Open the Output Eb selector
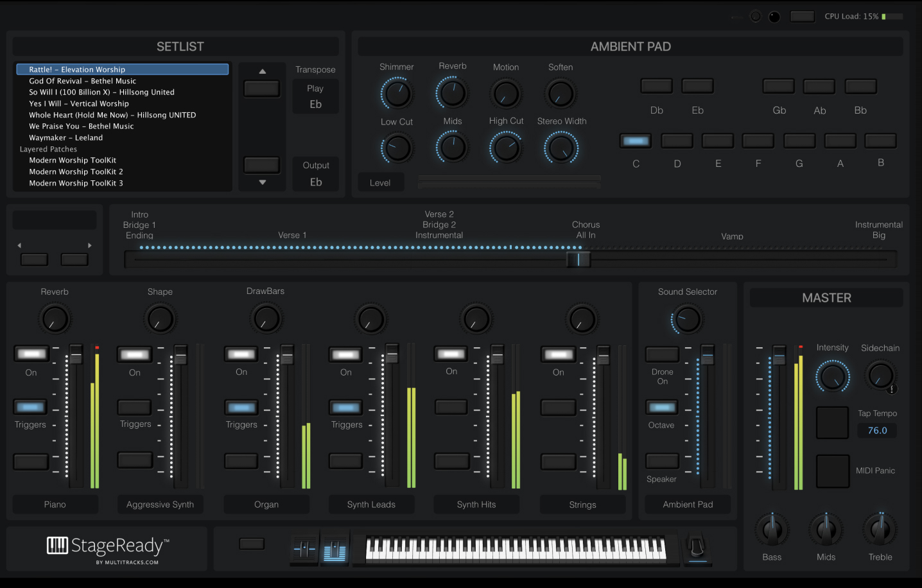This screenshot has height=588, width=922. [315, 173]
